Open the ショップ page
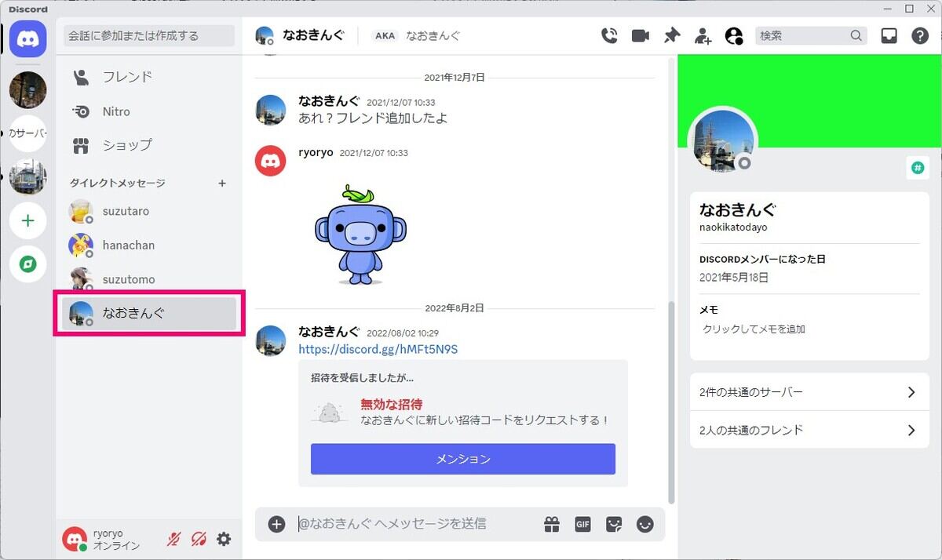The image size is (942, 560). pyautogui.click(x=126, y=145)
